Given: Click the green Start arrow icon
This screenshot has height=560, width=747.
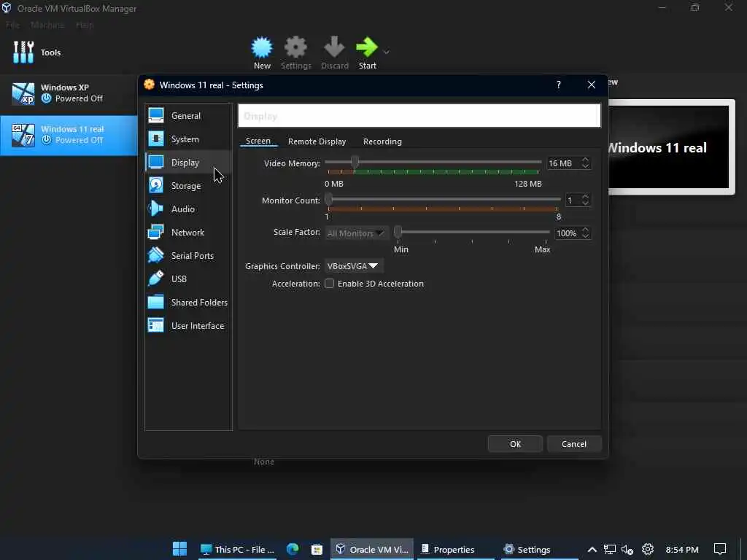Looking at the screenshot, I should click(367, 47).
